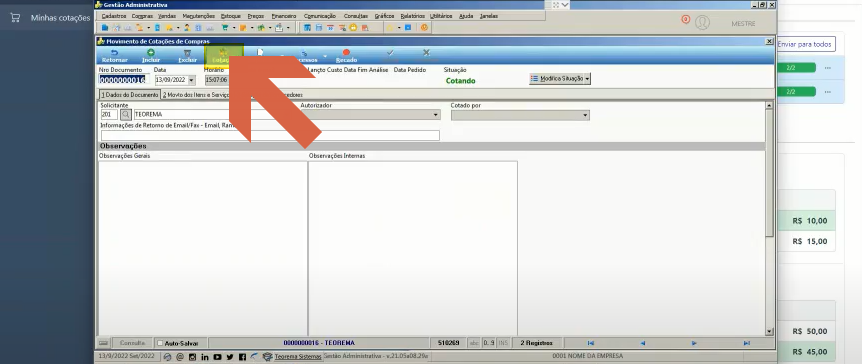The width and height of the screenshot is (862, 364).
Task: Go to last record navigation arrow
Action: click(746, 343)
